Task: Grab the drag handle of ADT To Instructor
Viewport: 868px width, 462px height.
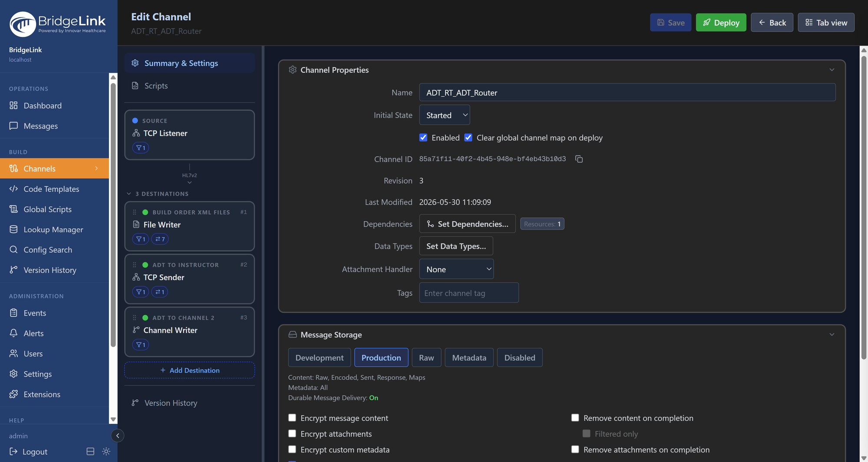Action: pos(135,265)
